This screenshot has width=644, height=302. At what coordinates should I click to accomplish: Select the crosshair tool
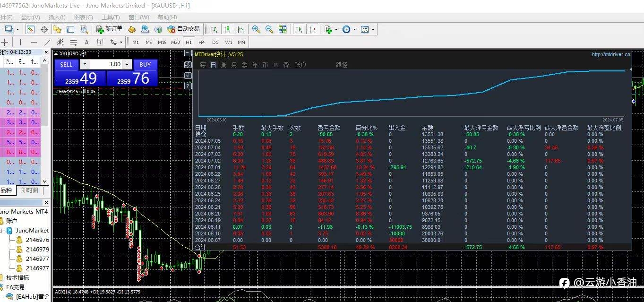tap(5, 42)
